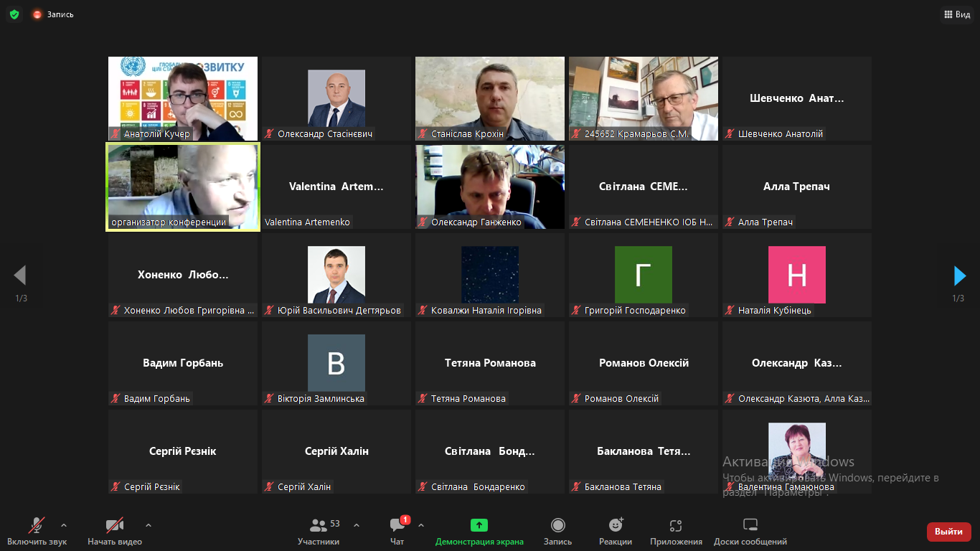The width and height of the screenshot is (980, 551).
Task: Click 'Сергій Халін' name label
Action: pyautogui.click(x=304, y=487)
